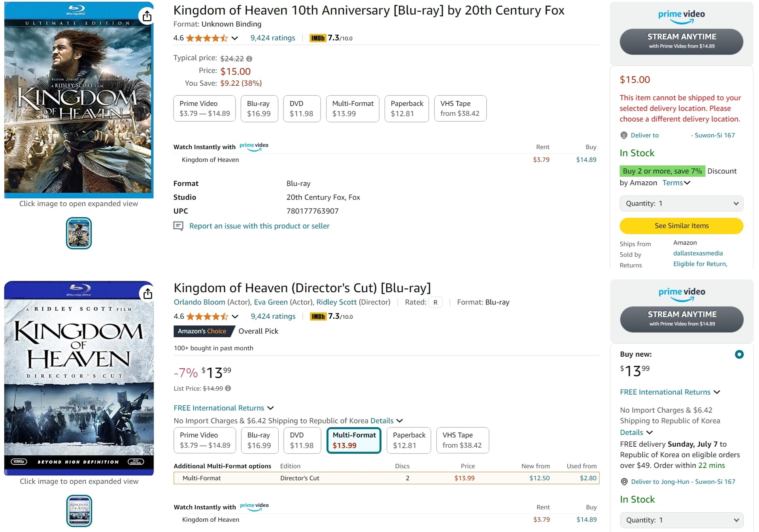Viewport: 759px width, 532px height.
Task: Select the Buy new radio button
Action: pos(739,355)
